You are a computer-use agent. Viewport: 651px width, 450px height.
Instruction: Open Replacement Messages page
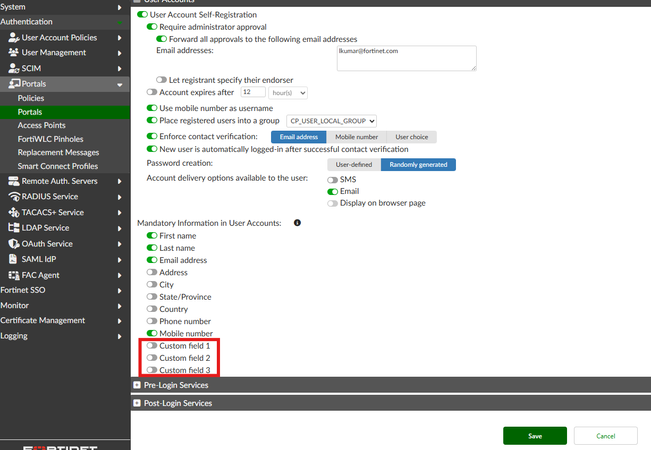[58, 153]
